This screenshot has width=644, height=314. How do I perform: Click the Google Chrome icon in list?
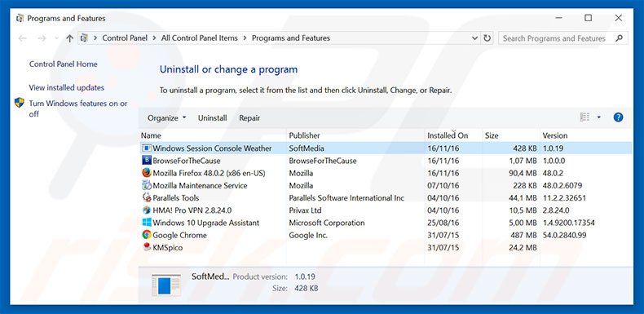coord(147,235)
